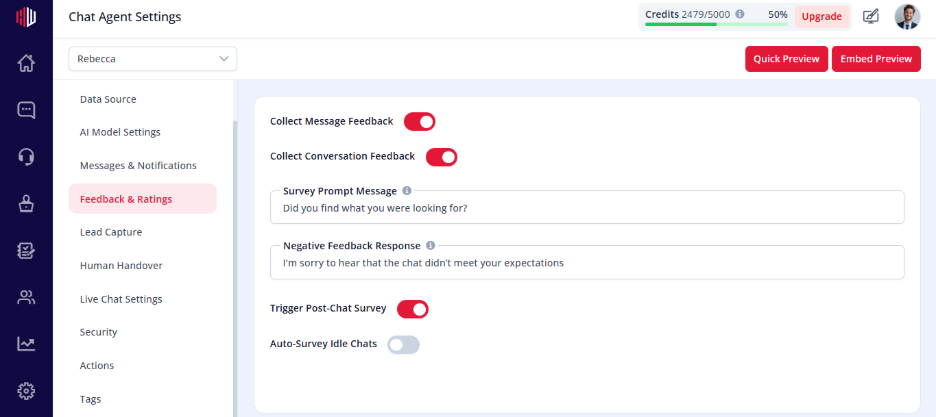Expand the Rebecca agent dropdown
The height and width of the screenshot is (417, 936).
[x=153, y=59]
